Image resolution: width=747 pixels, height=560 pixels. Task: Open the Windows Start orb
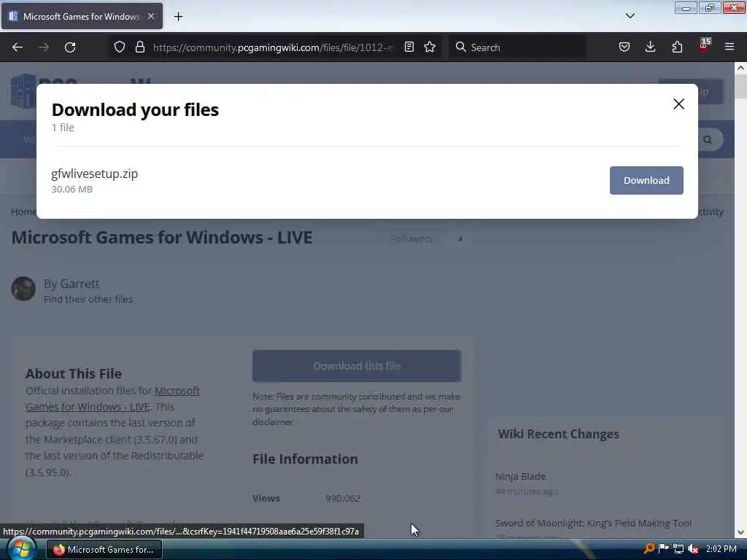click(20, 549)
